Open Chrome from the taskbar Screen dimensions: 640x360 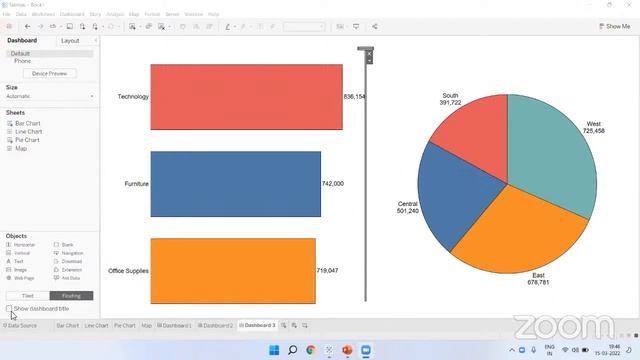(x=311, y=350)
